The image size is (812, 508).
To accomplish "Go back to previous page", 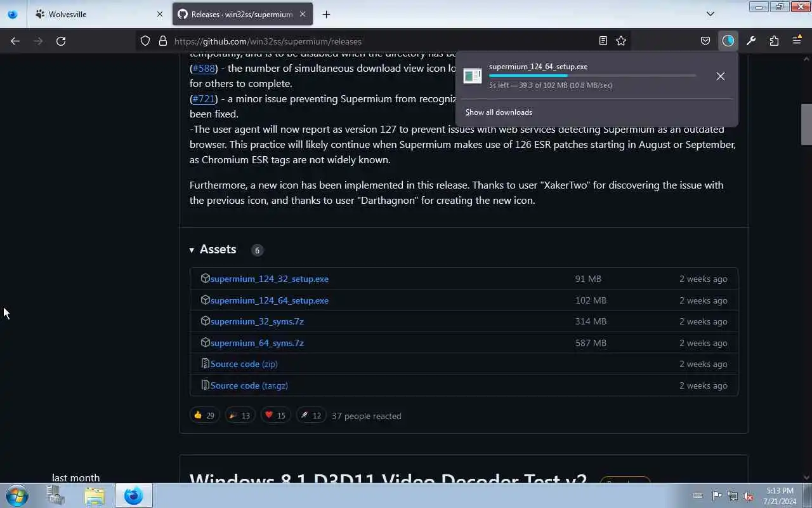I will pos(15,41).
